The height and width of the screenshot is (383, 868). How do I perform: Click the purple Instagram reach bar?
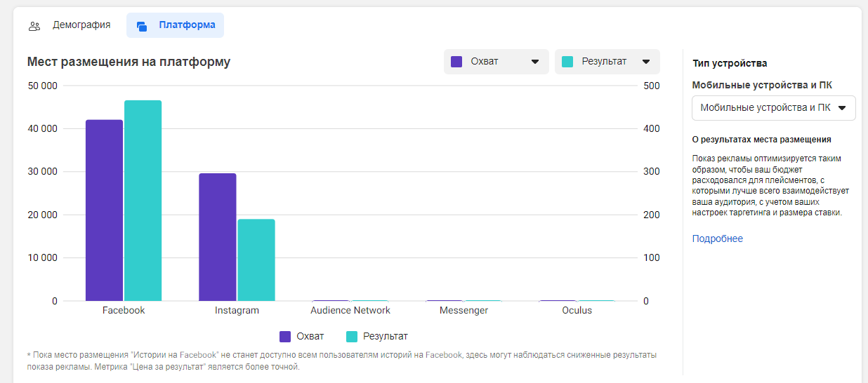217,237
